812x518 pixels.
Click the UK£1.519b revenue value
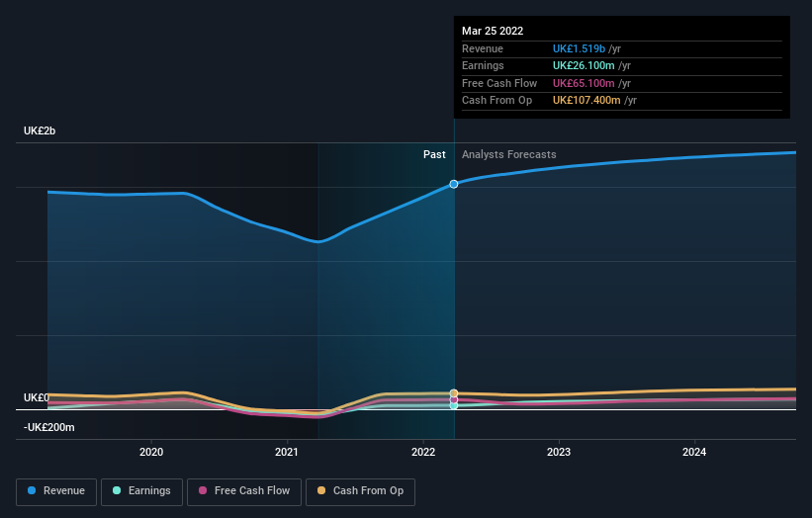(x=579, y=48)
